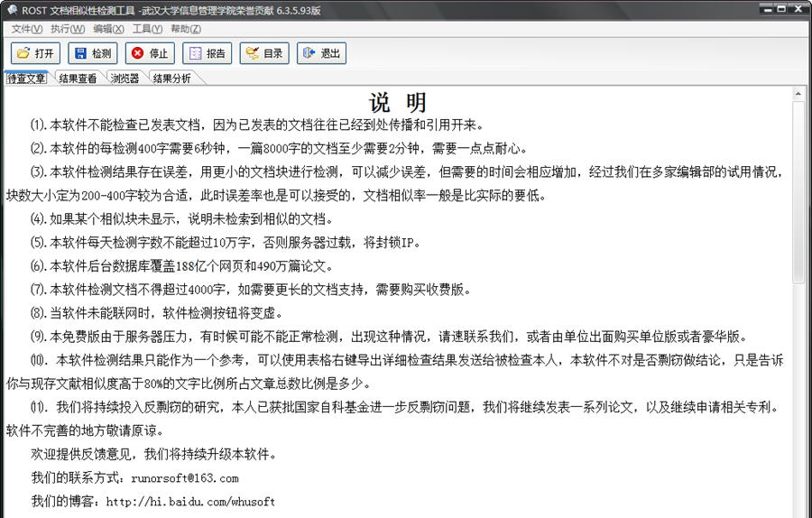
Task: Click the email runorsoft@163.com
Action: 185,478
